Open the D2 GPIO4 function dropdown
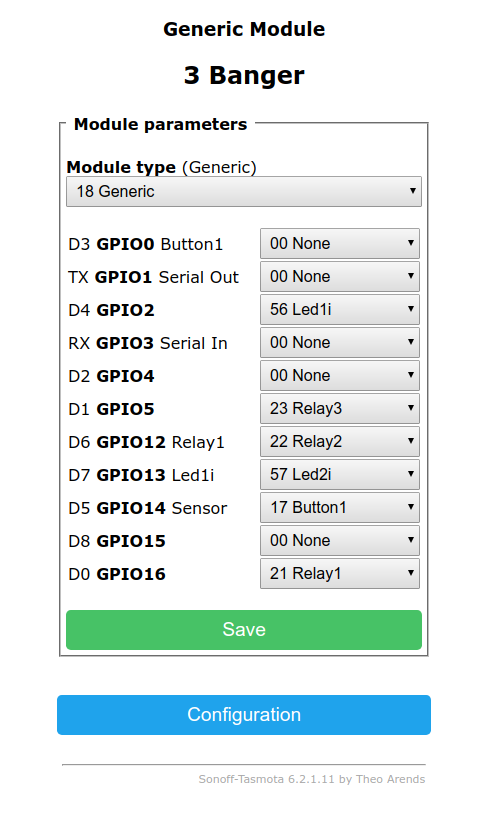484x815 pixels. (339, 375)
